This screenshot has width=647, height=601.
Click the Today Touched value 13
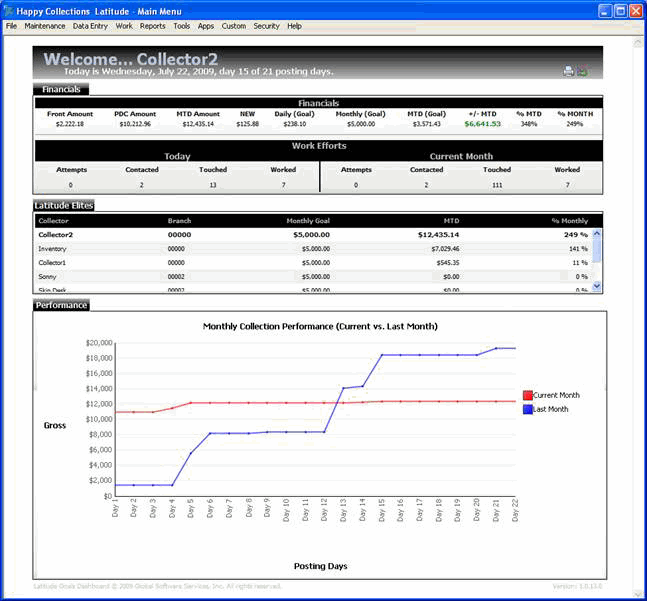[213, 185]
